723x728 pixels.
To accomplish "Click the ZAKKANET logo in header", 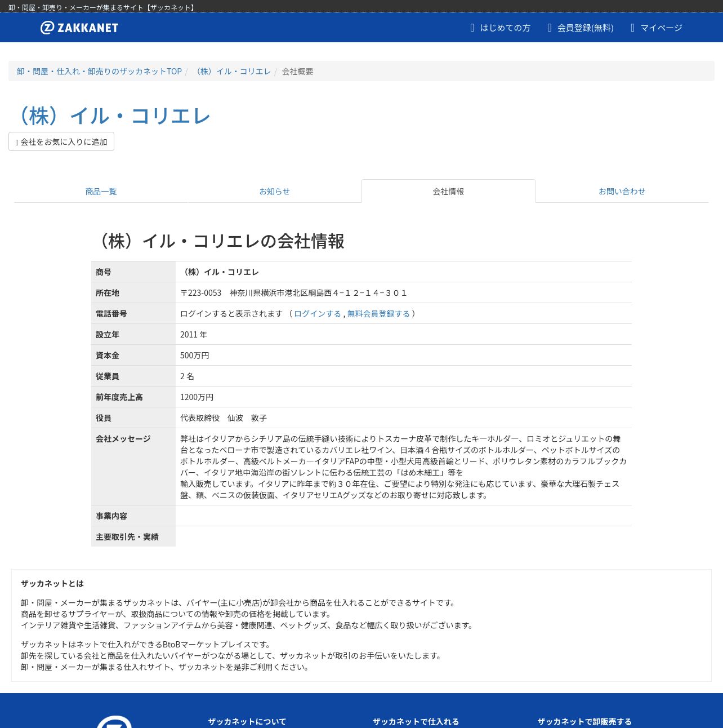I will click(x=79, y=28).
